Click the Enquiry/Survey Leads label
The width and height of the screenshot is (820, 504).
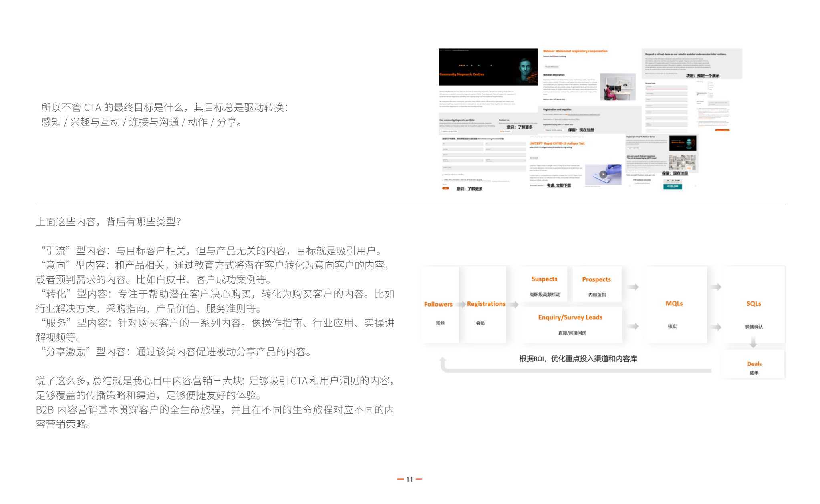click(x=570, y=317)
